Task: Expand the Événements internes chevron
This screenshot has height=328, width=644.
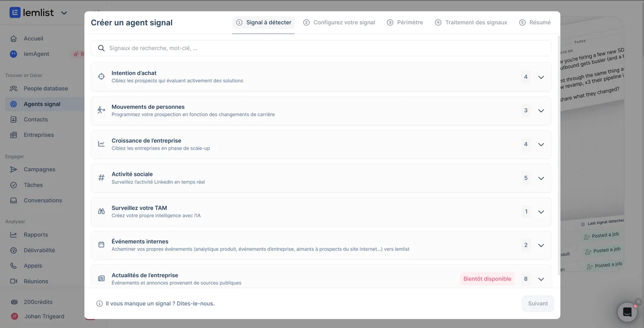Action: 541,245
